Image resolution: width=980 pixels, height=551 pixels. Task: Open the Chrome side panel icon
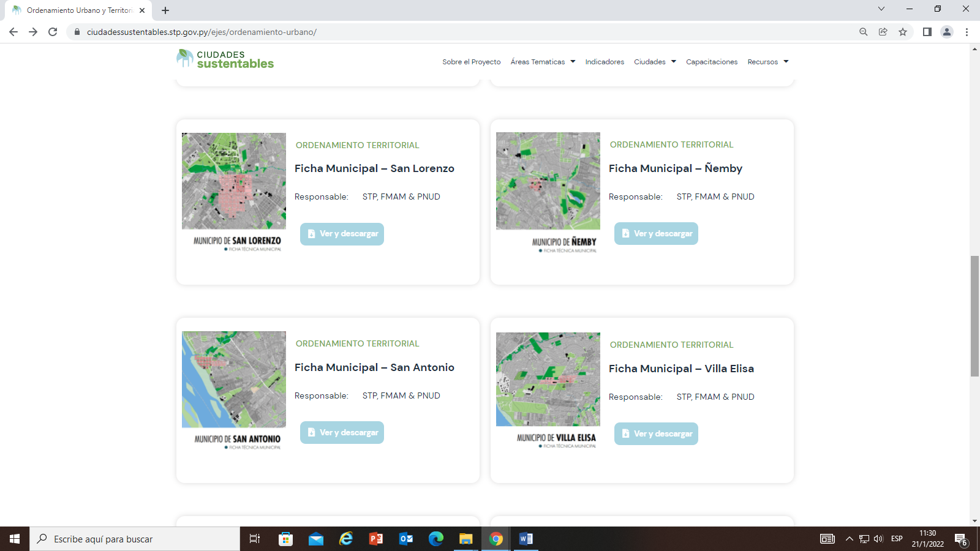coord(927,32)
